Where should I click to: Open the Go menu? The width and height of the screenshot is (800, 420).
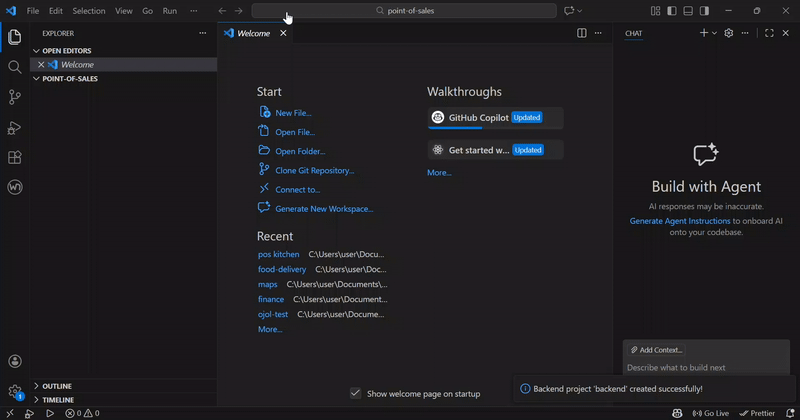tap(147, 11)
